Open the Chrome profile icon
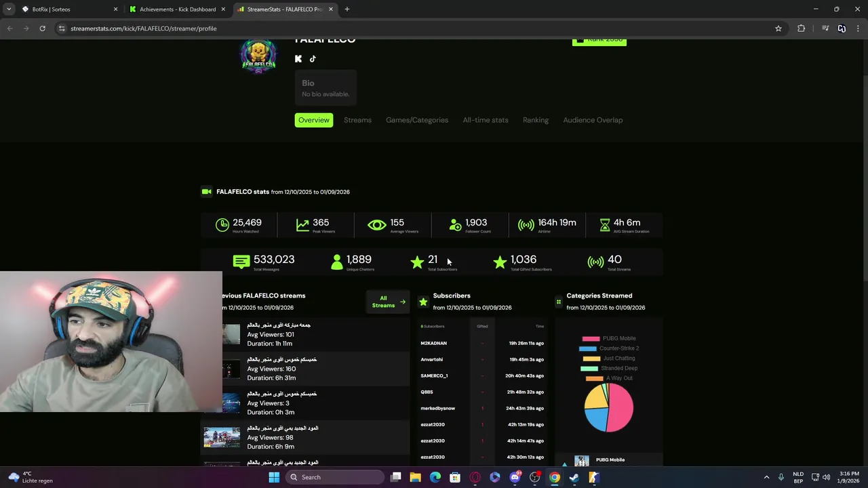 pyautogui.click(x=842, y=28)
